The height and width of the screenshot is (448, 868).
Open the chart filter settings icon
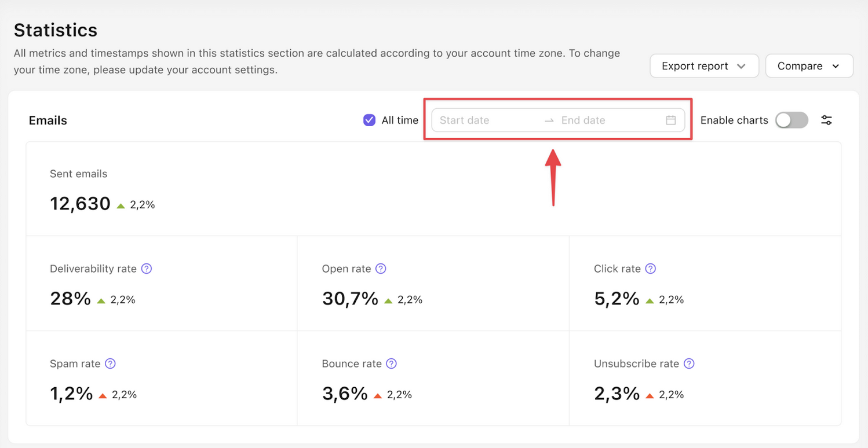click(826, 120)
